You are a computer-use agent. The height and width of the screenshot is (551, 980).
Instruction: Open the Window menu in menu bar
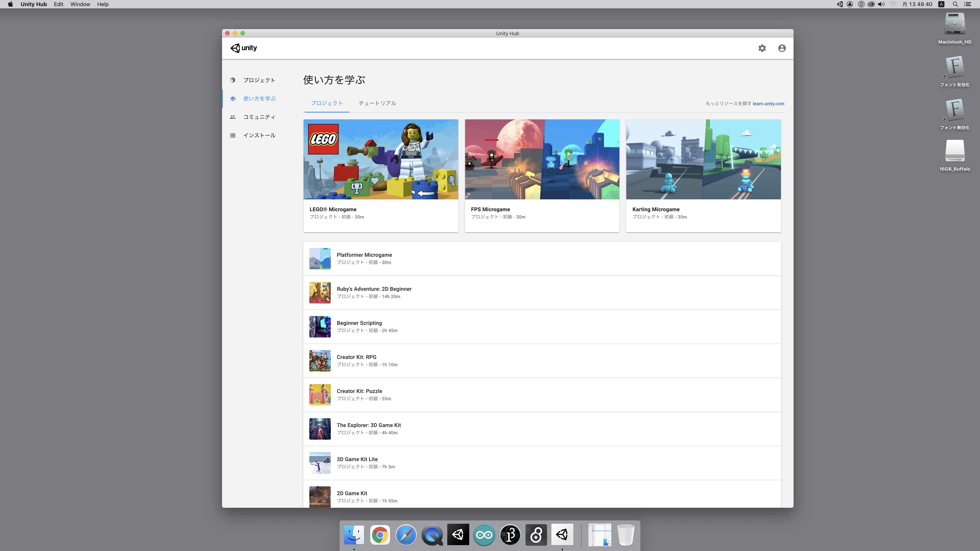tap(80, 4)
